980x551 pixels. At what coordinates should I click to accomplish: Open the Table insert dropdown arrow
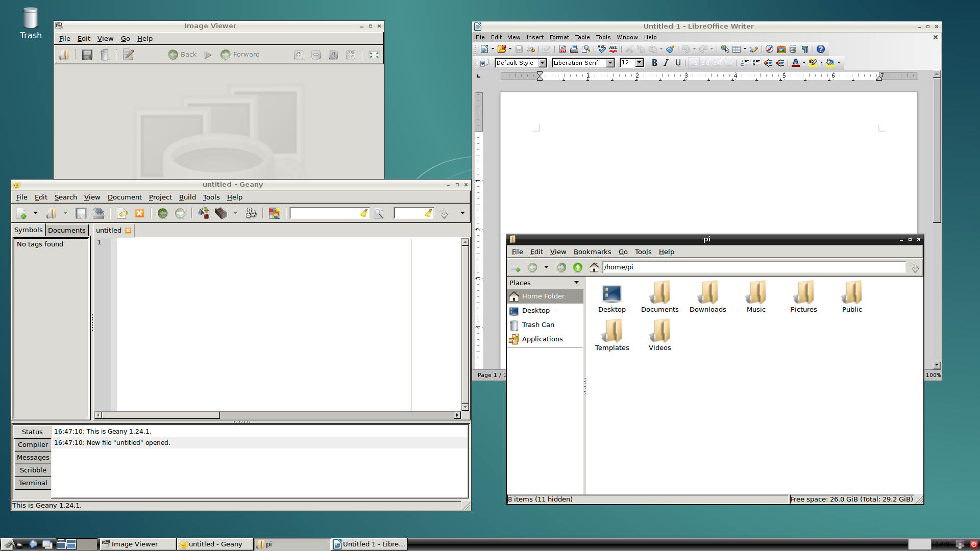(x=745, y=49)
